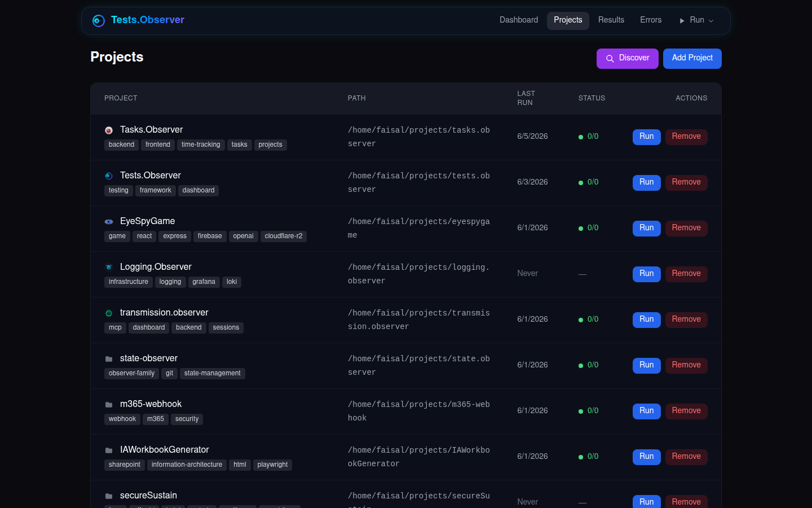Screen dimensions: 812x508
Task: Click the state-management tag
Action: click(x=212, y=374)
